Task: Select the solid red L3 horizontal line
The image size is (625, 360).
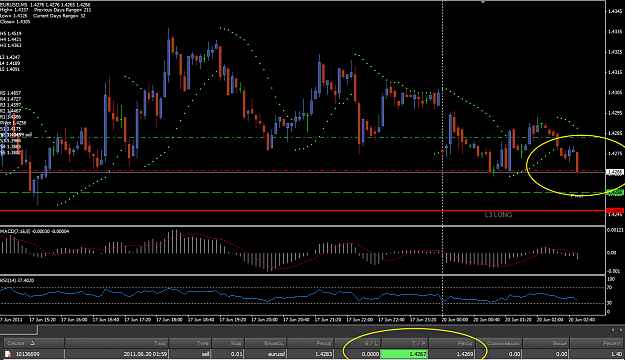Action: point(303,210)
